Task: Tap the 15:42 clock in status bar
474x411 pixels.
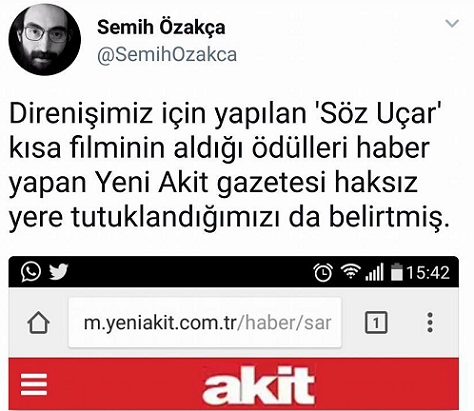Action: [x=428, y=272]
